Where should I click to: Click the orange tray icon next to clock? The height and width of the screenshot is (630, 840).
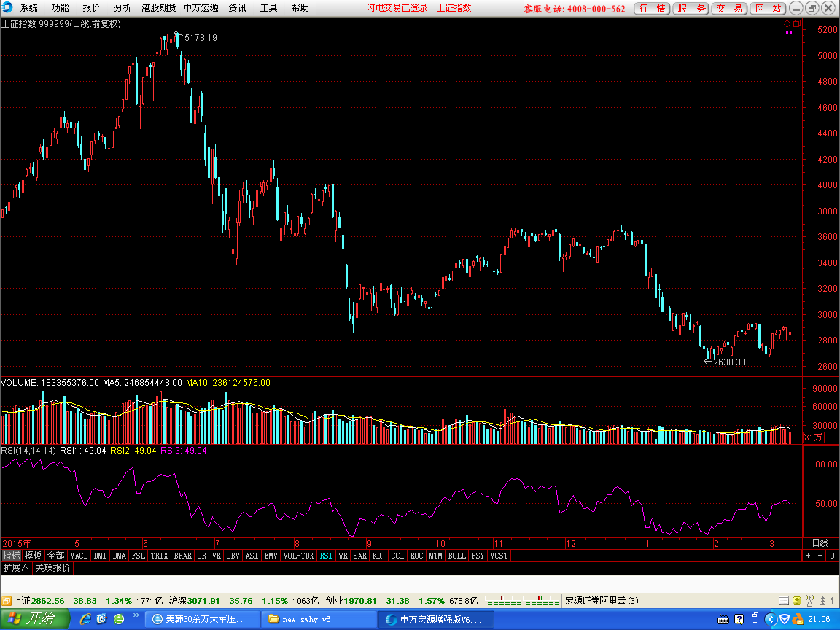797,619
